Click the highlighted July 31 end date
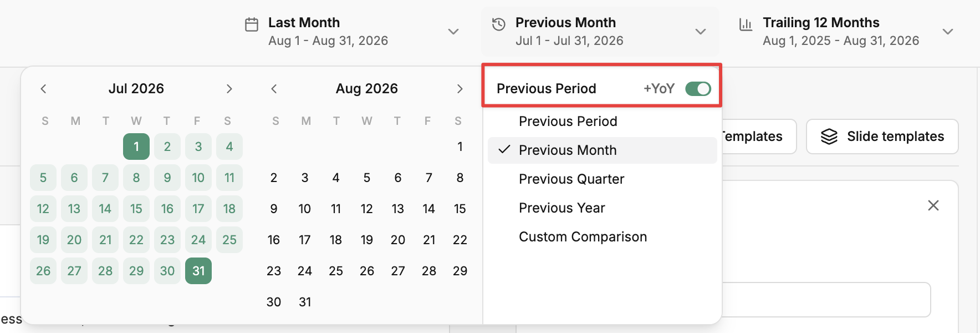 198,271
